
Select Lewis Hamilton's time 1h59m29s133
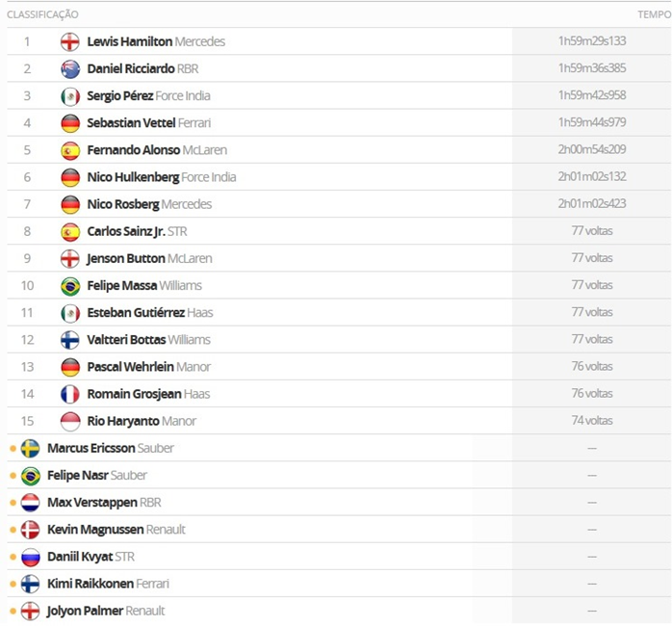tap(591, 41)
